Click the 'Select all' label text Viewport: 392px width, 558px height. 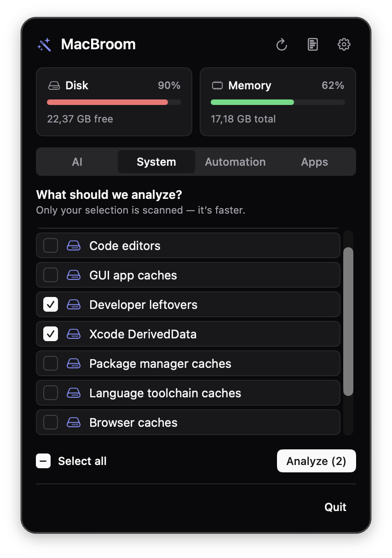[82, 461]
